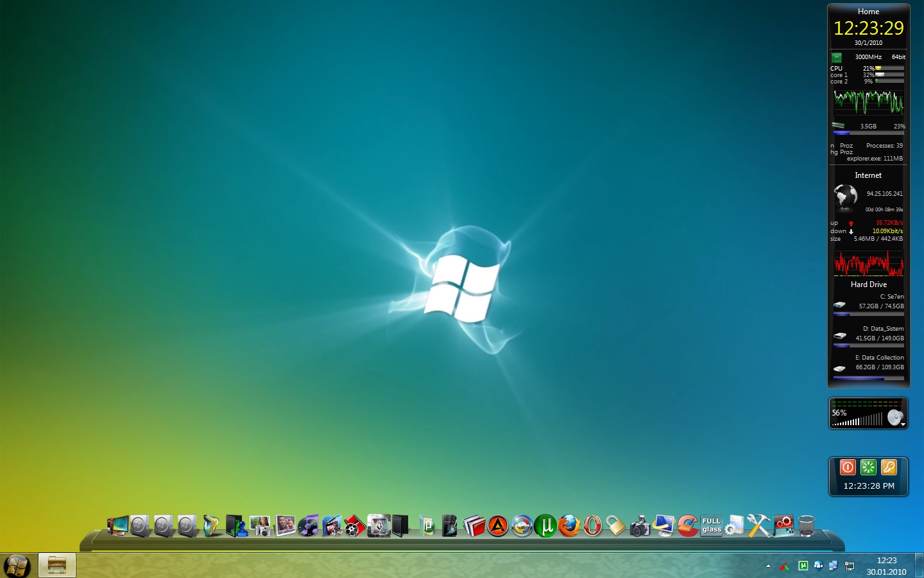Click the IP address 94.25.105.241

point(884,193)
